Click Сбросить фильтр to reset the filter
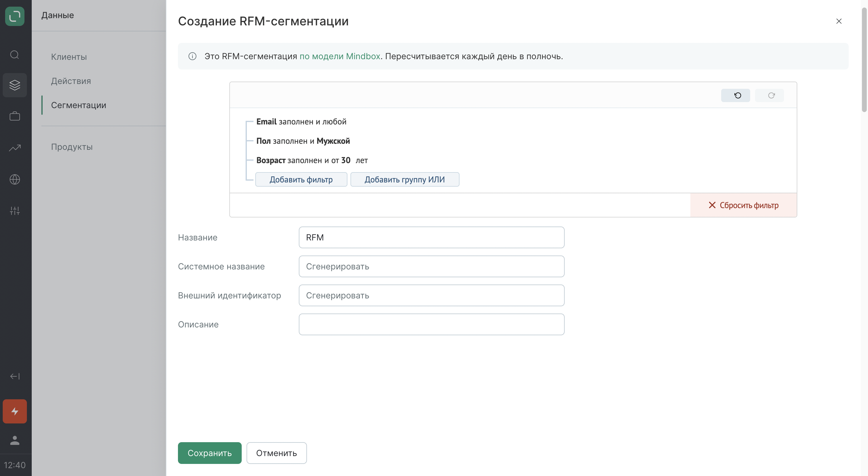Screen dimensions: 868x476 pyautogui.click(x=744, y=205)
